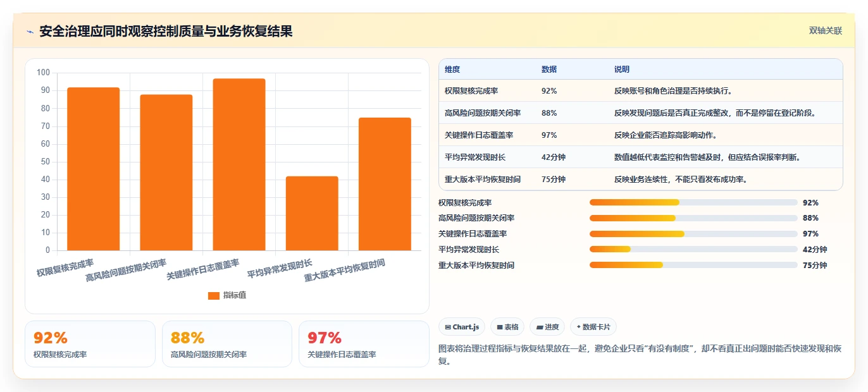The height and width of the screenshot is (392, 868).
Task: Click the chart x-axis label 重大版本平均恢复时间
Action: coord(345,271)
